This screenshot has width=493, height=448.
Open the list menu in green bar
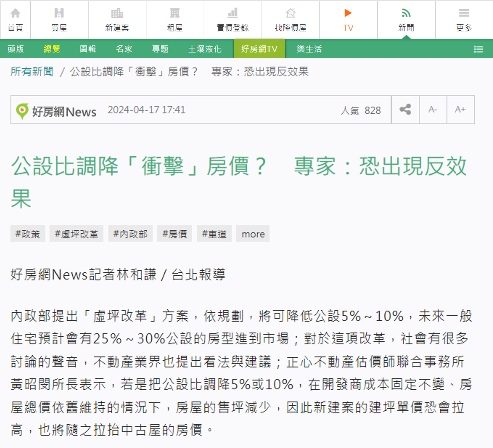[x=478, y=49]
